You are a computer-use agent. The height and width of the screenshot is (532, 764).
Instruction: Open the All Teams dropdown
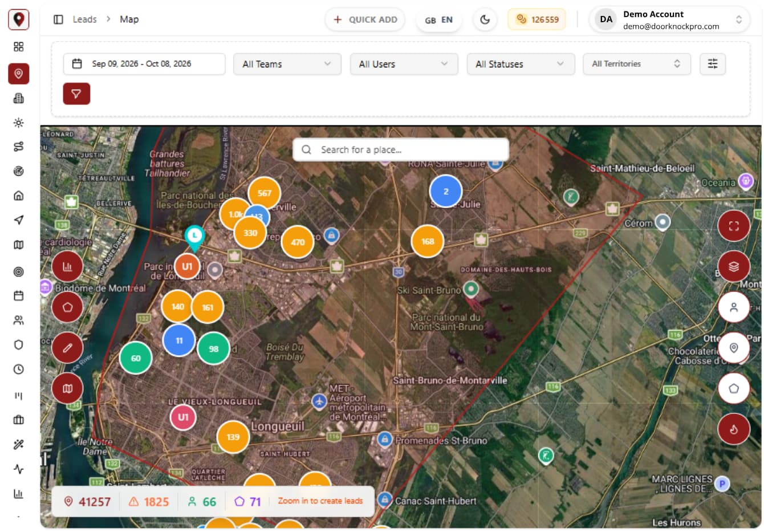point(287,64)
